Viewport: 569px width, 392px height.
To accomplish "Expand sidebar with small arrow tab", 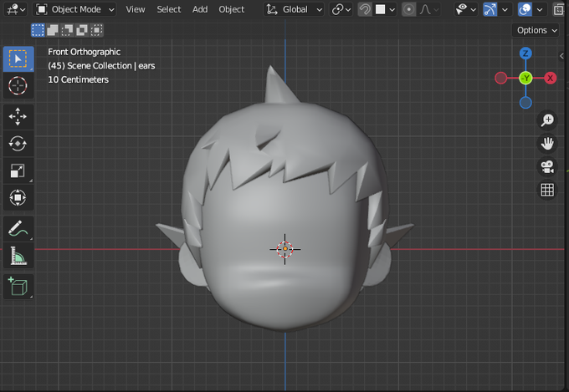I will coord(561,56).
